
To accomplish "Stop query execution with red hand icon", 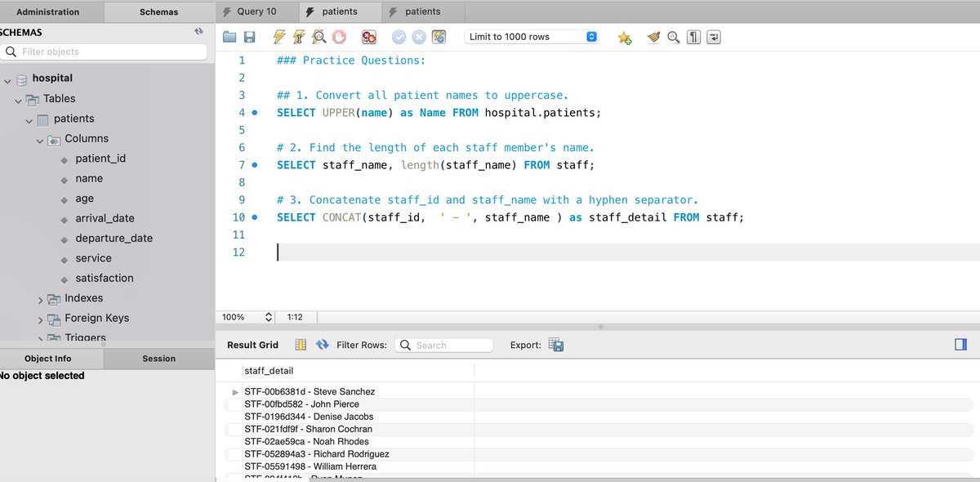I will (x=339, y=37).
